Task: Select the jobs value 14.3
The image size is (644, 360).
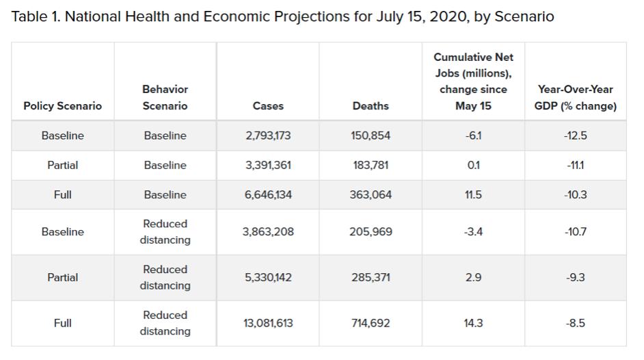Action: 473,323
